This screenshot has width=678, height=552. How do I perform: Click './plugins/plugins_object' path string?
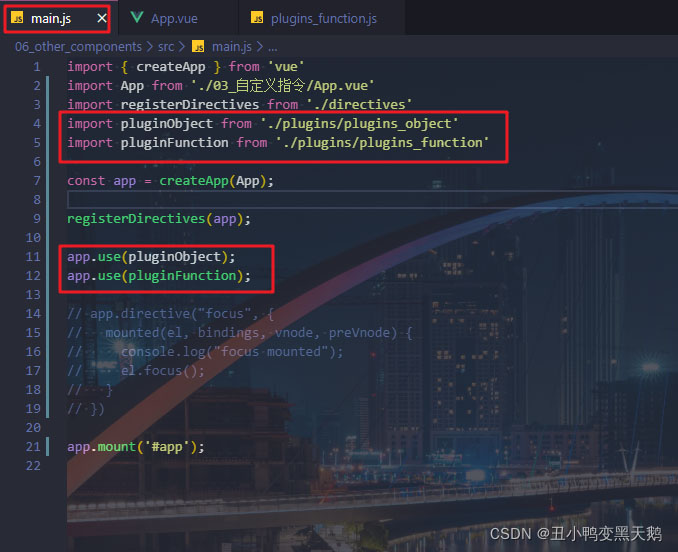pos(359,124)
